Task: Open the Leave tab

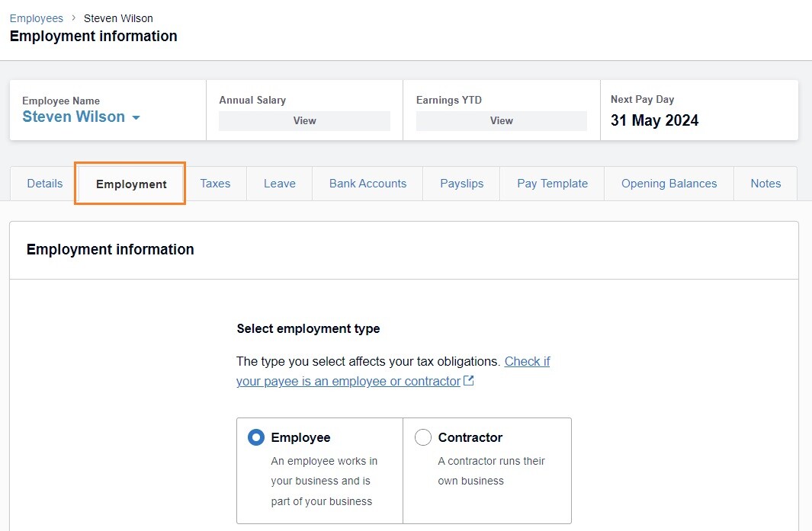Action: point(279,183)
